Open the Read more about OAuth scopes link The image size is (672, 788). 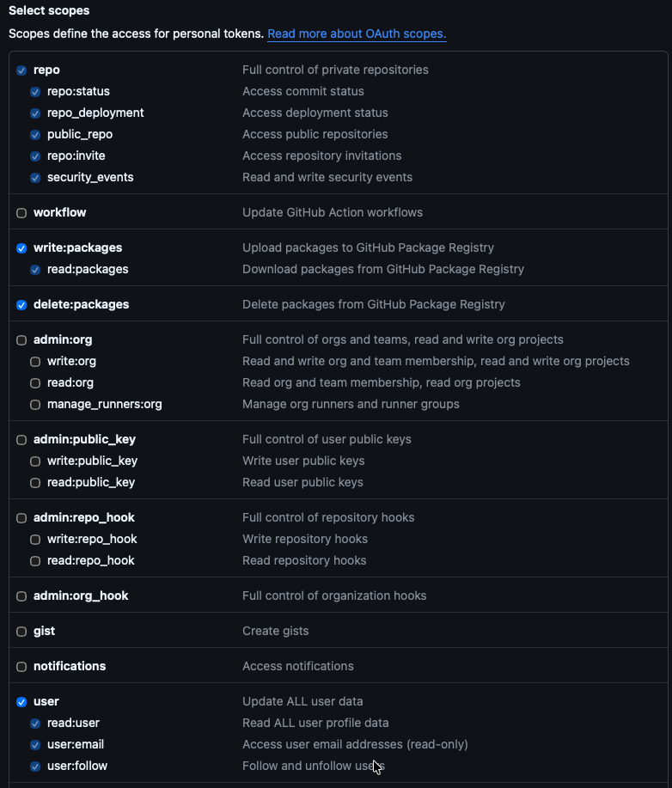coord(357,34)
